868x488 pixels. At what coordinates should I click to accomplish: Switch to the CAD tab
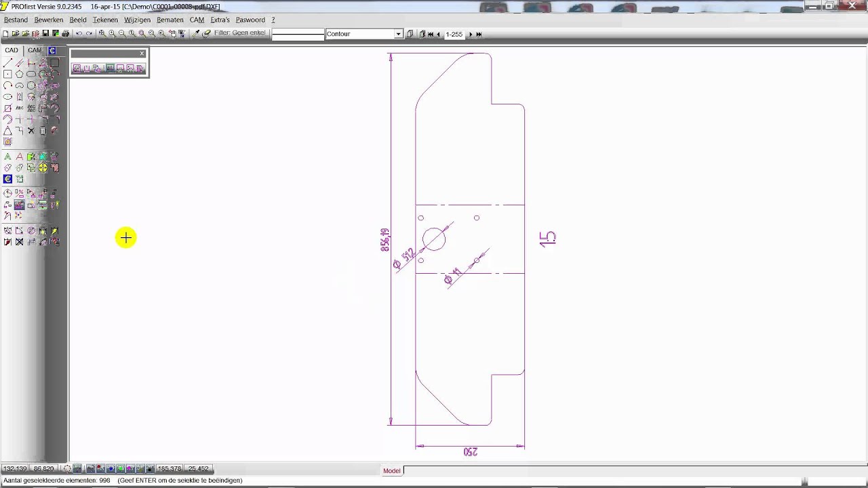[12, 50]
